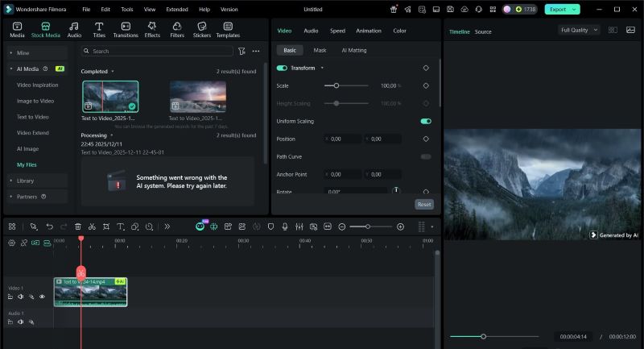Open Image to Video in sidebar
644x349 pixels.
35,101
